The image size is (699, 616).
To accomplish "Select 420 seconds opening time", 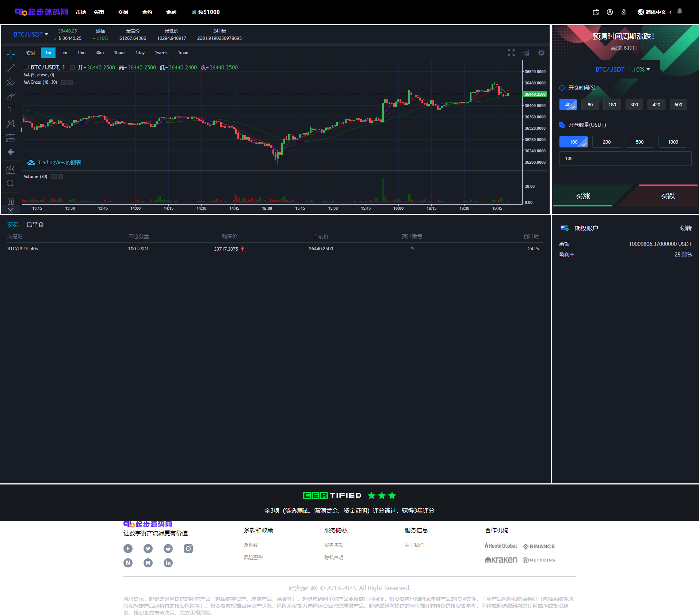I will pos(656,104).
